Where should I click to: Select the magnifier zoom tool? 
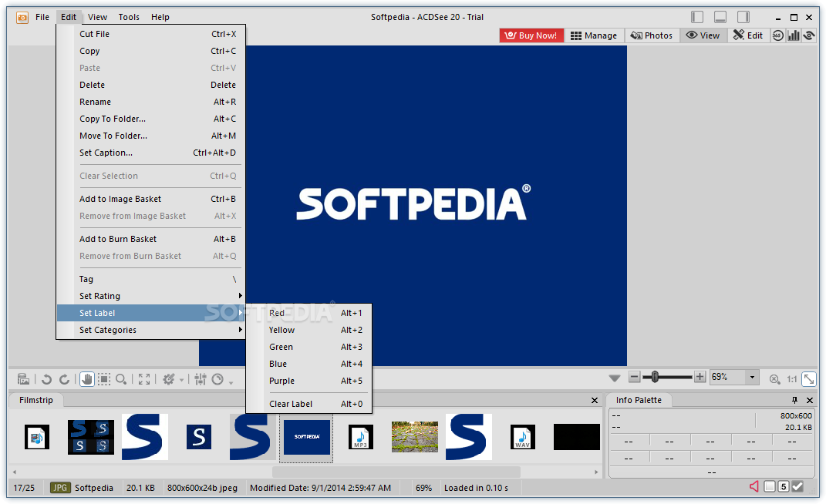(121, 379)
